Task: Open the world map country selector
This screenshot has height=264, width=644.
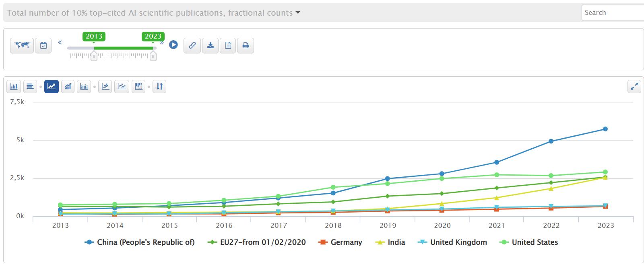Action: (x=22, y=45)
